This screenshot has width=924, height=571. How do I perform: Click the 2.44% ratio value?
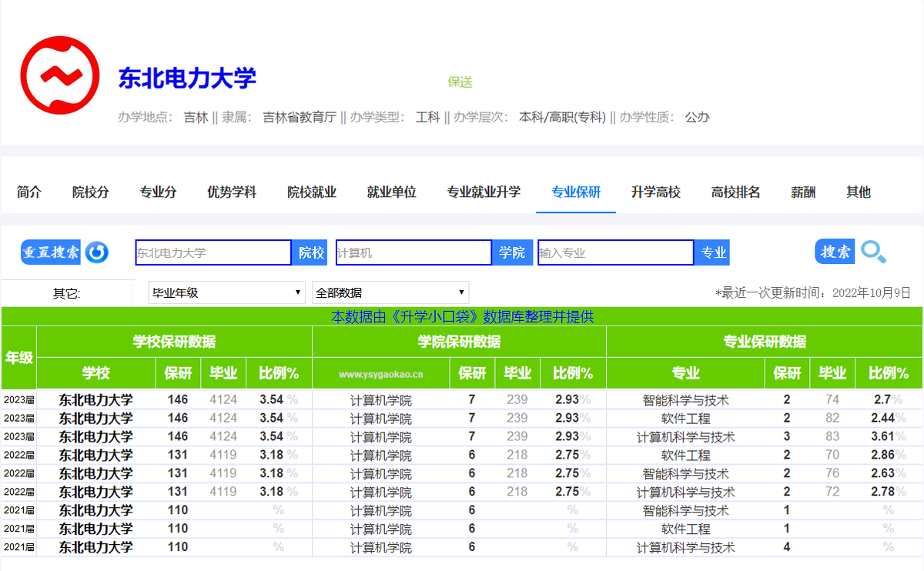point(888,419)
